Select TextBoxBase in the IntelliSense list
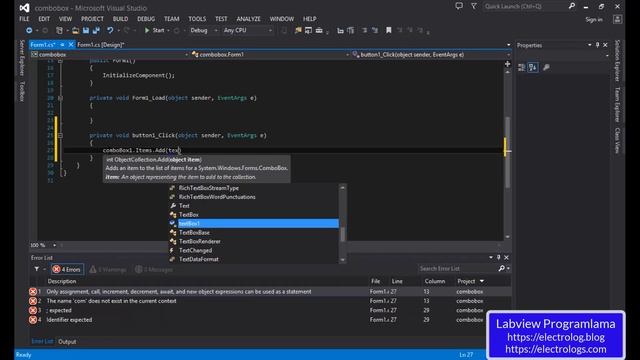Image resolution: width=640 pixels, height=360 pixels. click(253, 233)
